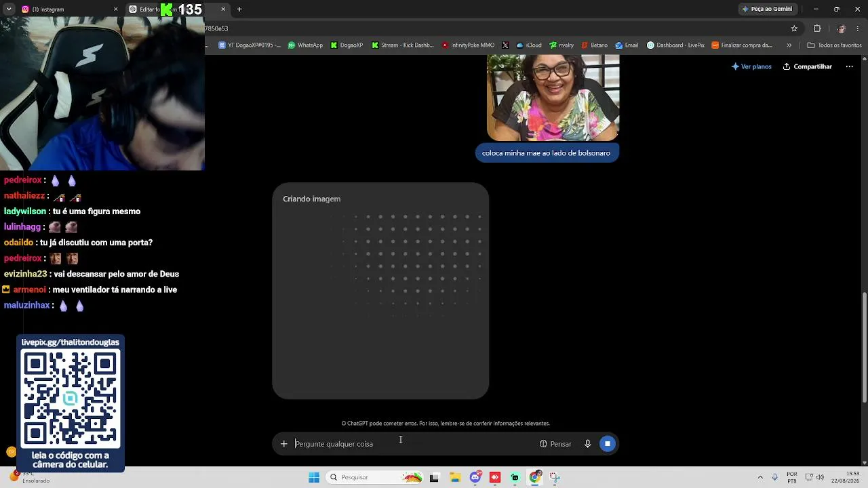The width and height of the screenshot is (868, 488).
Task: Click the page vertical scrollbar thumb
Action: (x=864, y=347)
